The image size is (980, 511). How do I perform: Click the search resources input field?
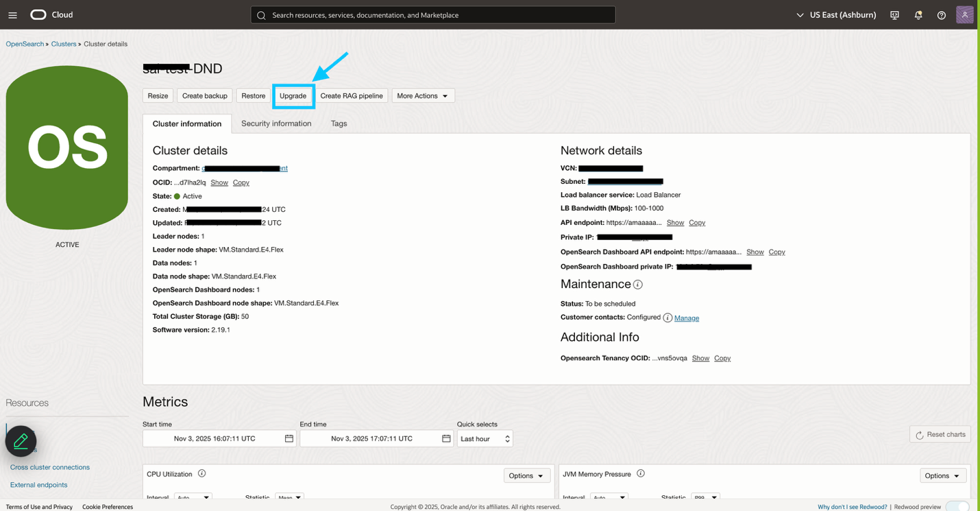click(433, 14)
